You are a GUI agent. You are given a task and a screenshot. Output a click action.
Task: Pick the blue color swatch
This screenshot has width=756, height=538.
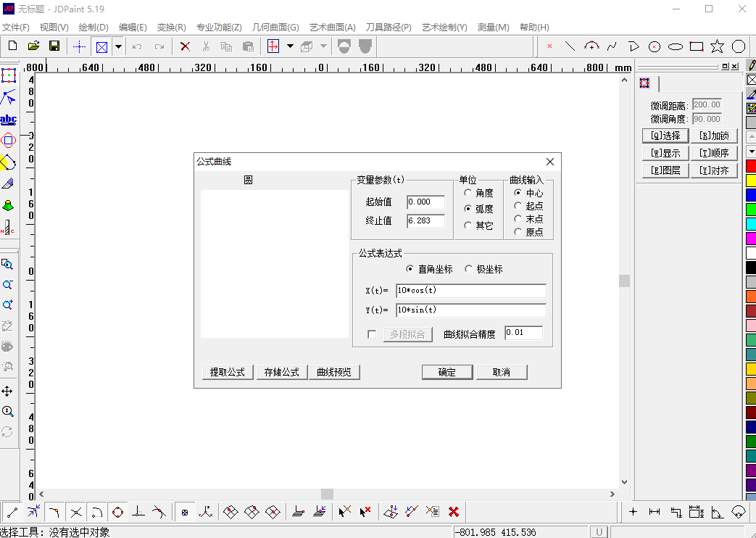[x=751, y=195]
